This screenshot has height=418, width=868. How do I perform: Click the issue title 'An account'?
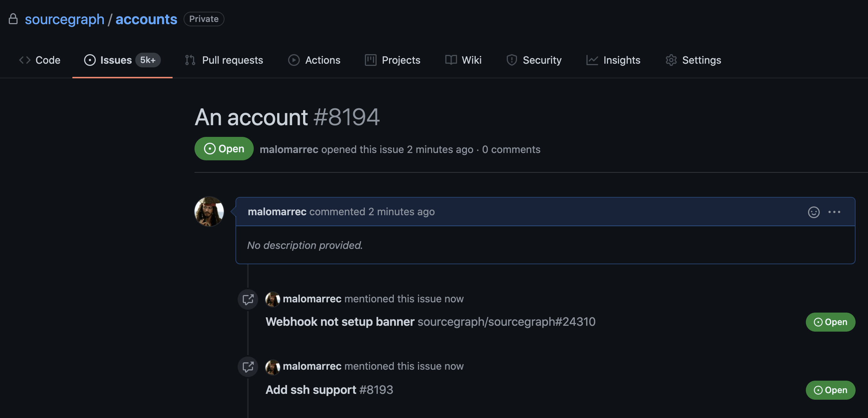point(251,117)
